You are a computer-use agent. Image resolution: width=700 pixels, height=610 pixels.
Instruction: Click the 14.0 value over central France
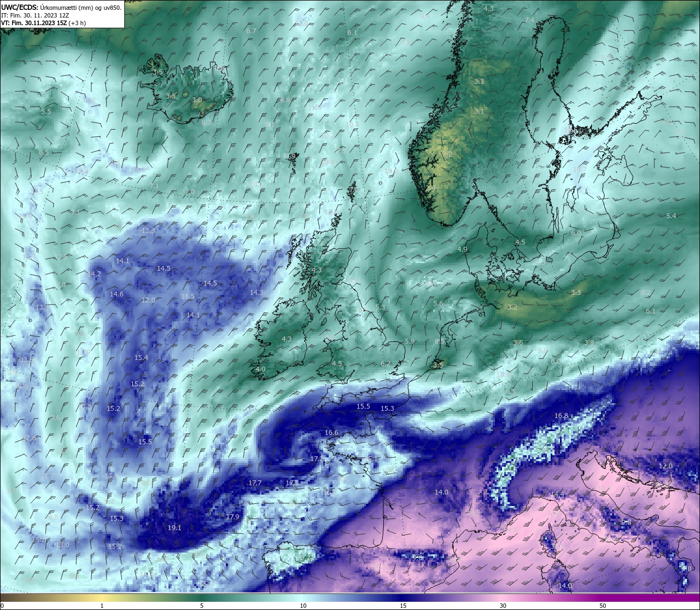coord(441,492)
